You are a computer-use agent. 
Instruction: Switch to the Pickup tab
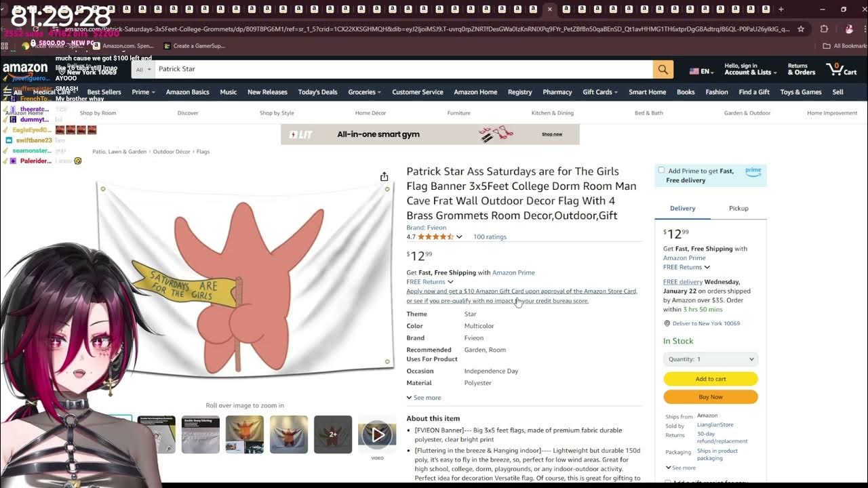click(738, 208)
